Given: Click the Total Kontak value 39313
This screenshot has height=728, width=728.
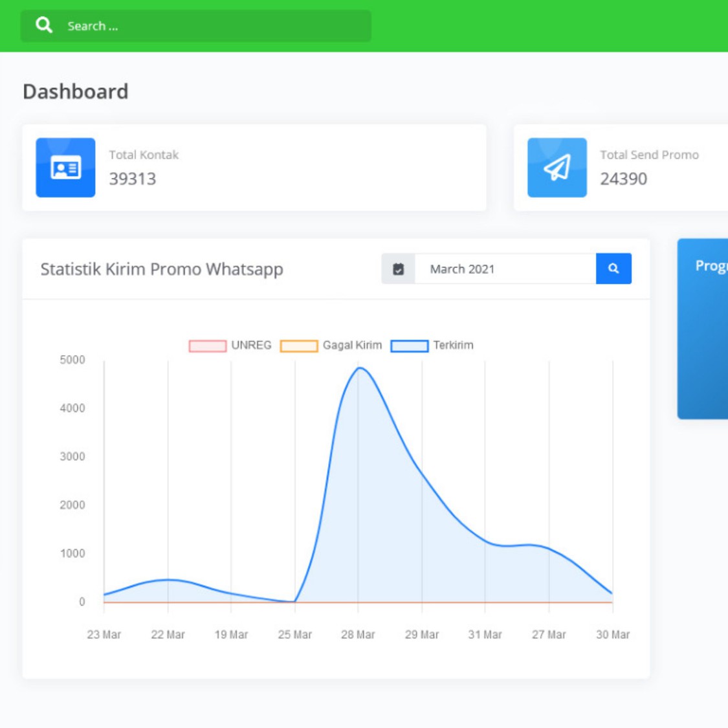Looking at the screenshot, I should pos(133,179).
